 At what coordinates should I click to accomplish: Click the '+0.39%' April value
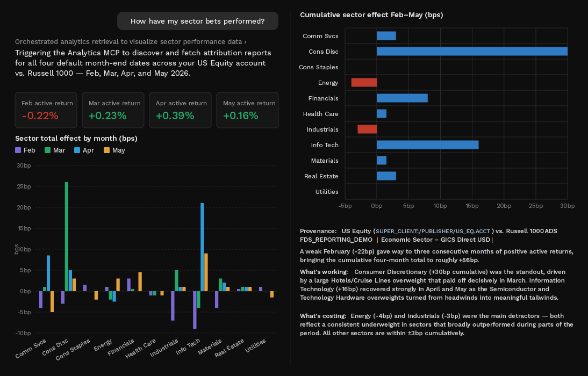click(175, 116)
